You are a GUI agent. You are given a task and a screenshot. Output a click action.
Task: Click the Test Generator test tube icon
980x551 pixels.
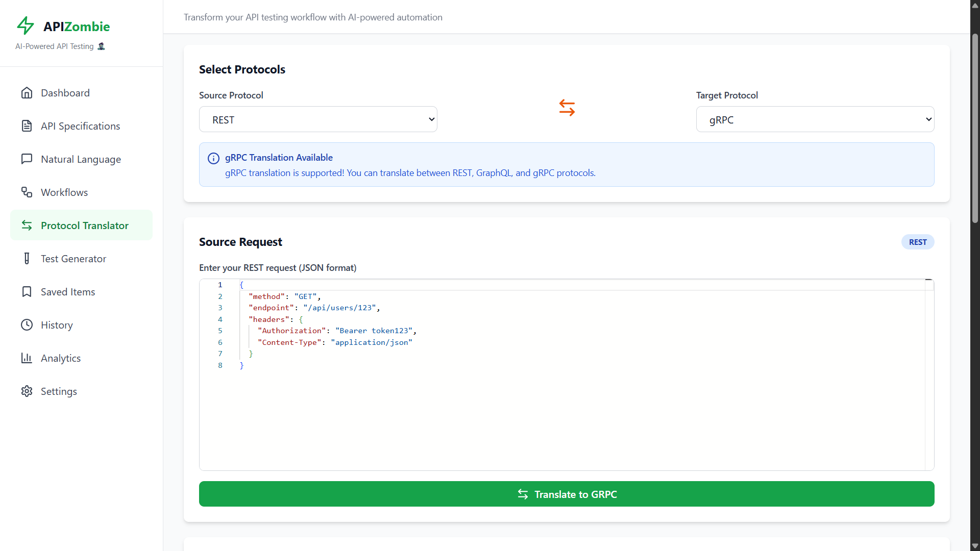click(27, 259)
